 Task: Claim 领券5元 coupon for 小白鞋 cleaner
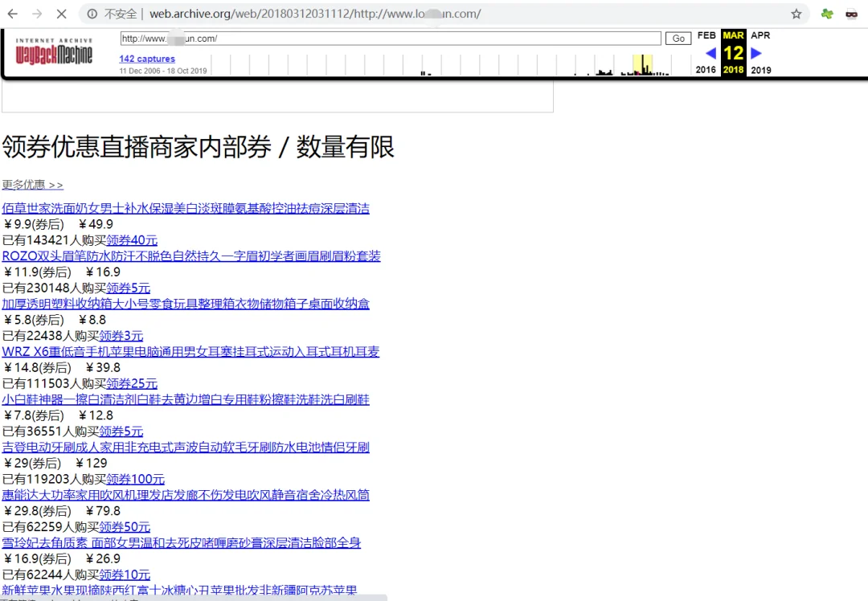click(x=121, y=431)
